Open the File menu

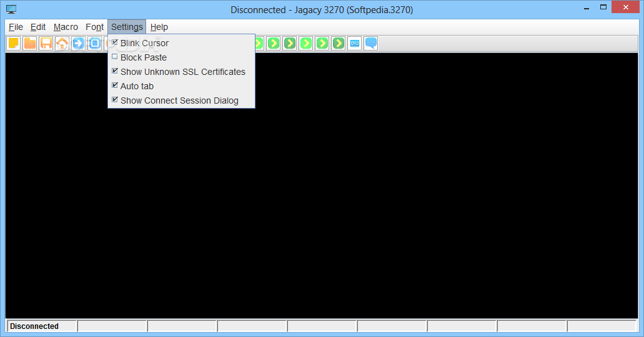[16, 27]
